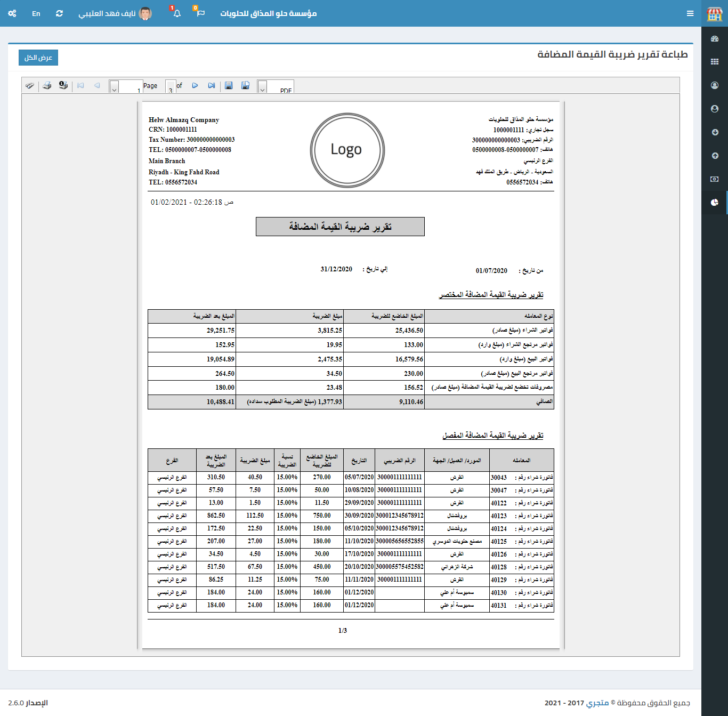Click the date 05/07/2020 cell
The image size is (728, 716).
[x=359, y=477]
